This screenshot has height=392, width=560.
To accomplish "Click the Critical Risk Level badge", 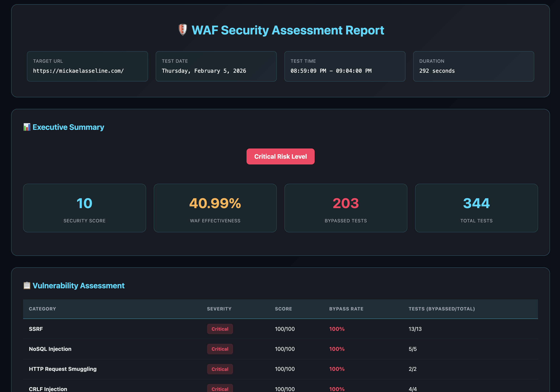I will tap(280, 157).
